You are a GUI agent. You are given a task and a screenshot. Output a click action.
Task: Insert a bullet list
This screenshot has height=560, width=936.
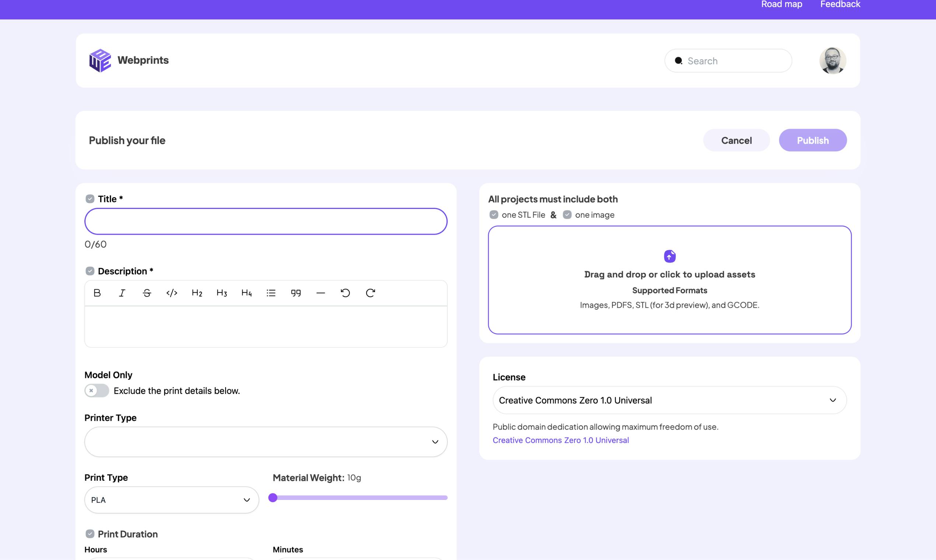click(271, 293)
